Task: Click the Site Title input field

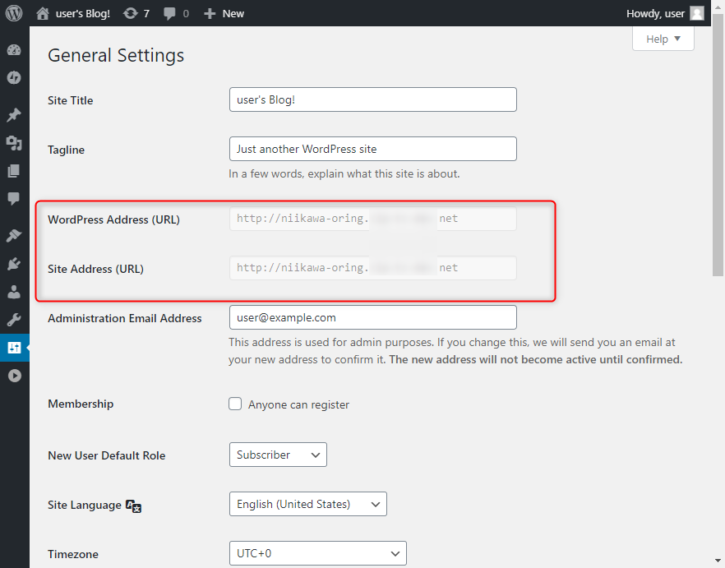Action: pos(373,99)
